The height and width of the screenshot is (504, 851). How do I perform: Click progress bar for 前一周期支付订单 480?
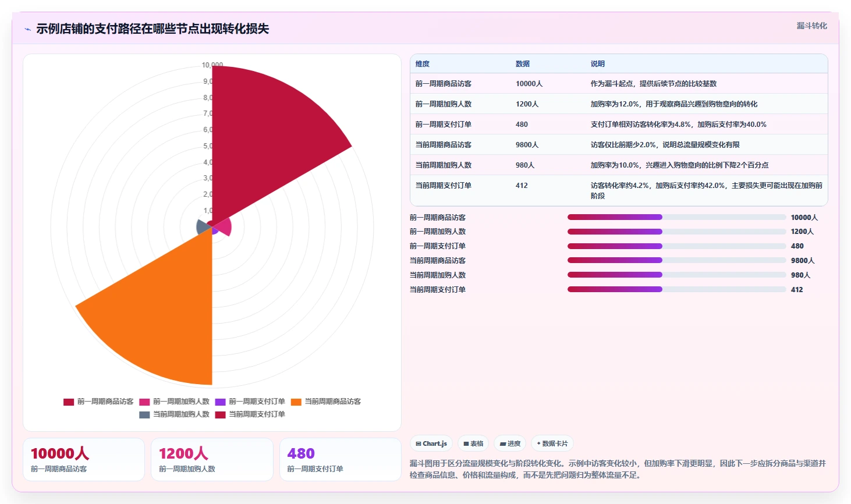[x=676, y=246]
